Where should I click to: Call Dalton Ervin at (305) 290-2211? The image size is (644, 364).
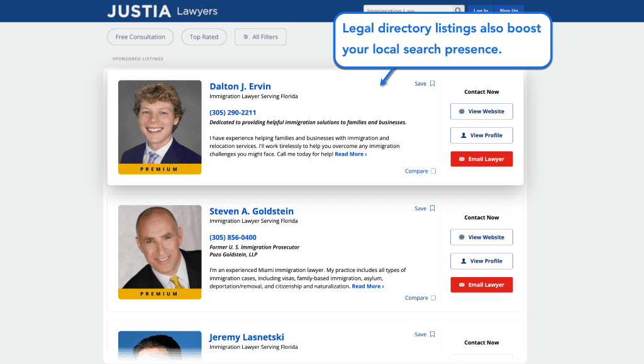[x=233, y=112]
